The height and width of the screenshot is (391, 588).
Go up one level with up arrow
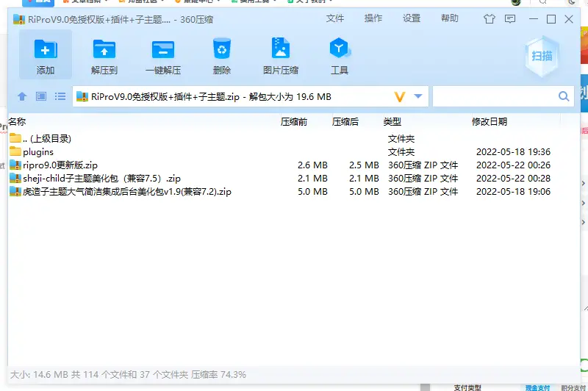22,96
